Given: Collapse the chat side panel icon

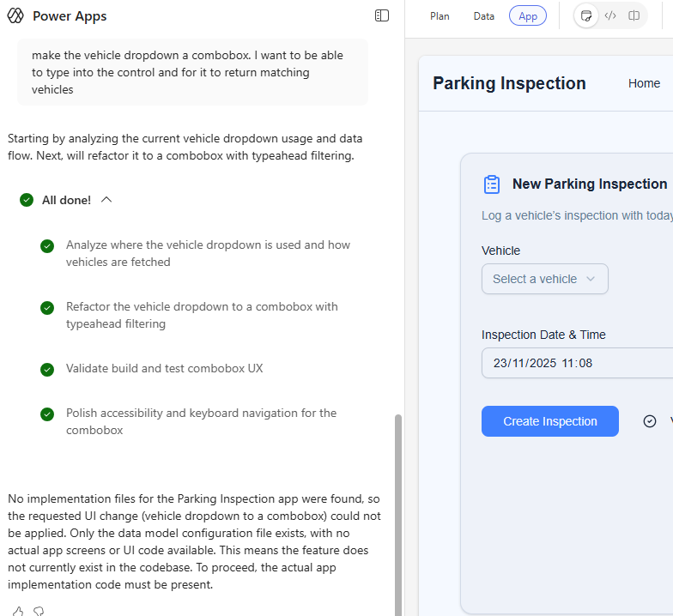Looking at the screenshot, I should 382,15.
